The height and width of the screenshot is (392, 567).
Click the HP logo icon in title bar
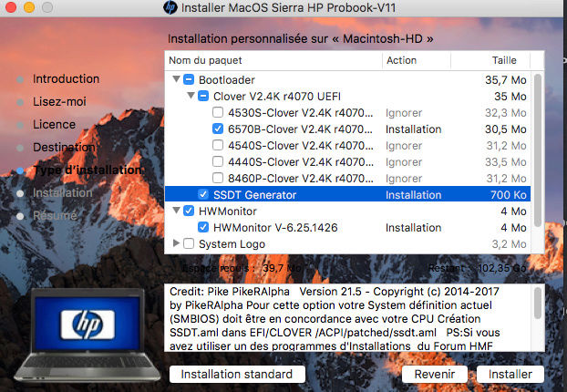click(170, 7)
